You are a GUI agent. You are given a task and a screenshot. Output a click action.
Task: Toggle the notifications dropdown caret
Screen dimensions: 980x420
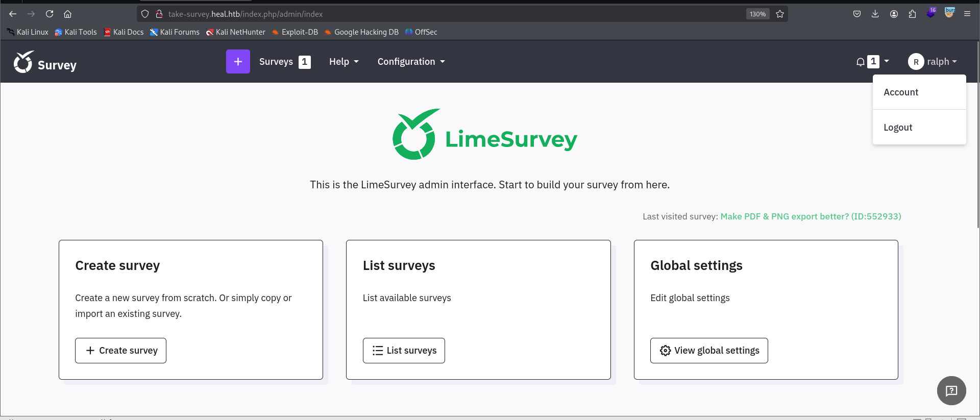click(887, 61)
